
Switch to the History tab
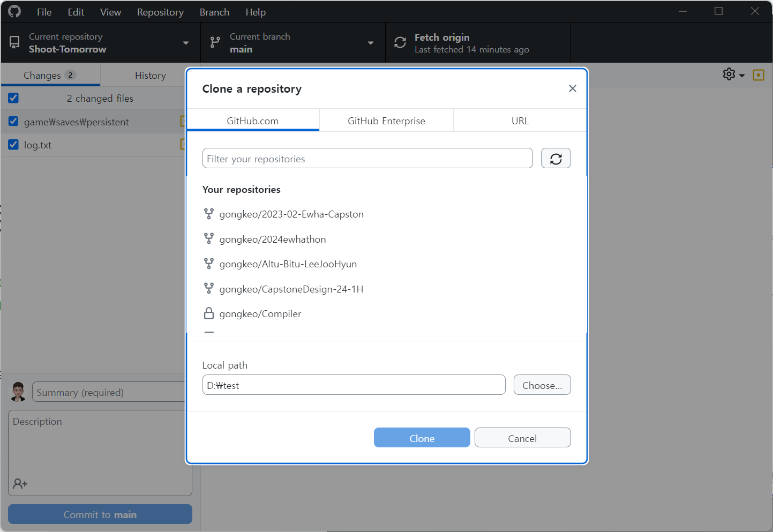click(151, 75)
